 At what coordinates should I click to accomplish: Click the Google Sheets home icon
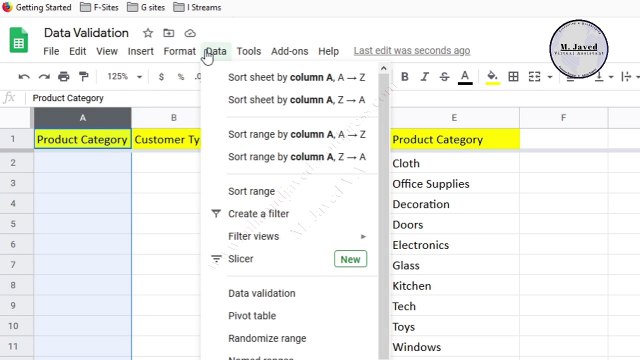[18, 40]
